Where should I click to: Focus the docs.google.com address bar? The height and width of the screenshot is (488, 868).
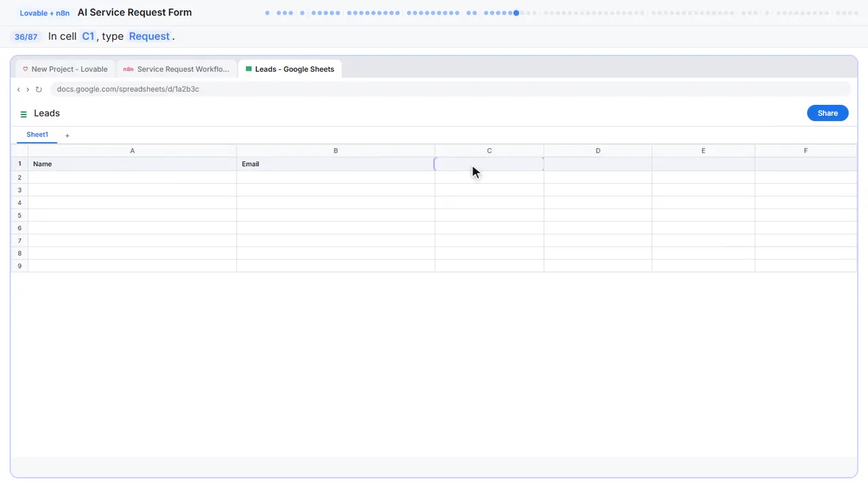click(x=450, y=89)
